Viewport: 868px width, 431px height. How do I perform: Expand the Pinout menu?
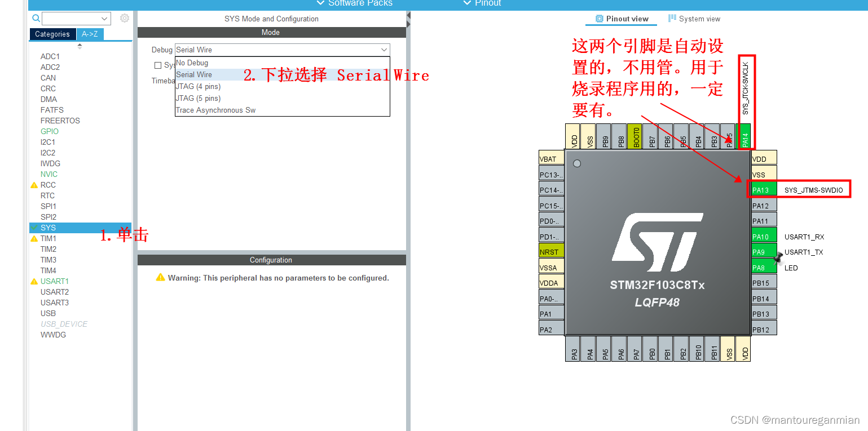coord(482,3)
